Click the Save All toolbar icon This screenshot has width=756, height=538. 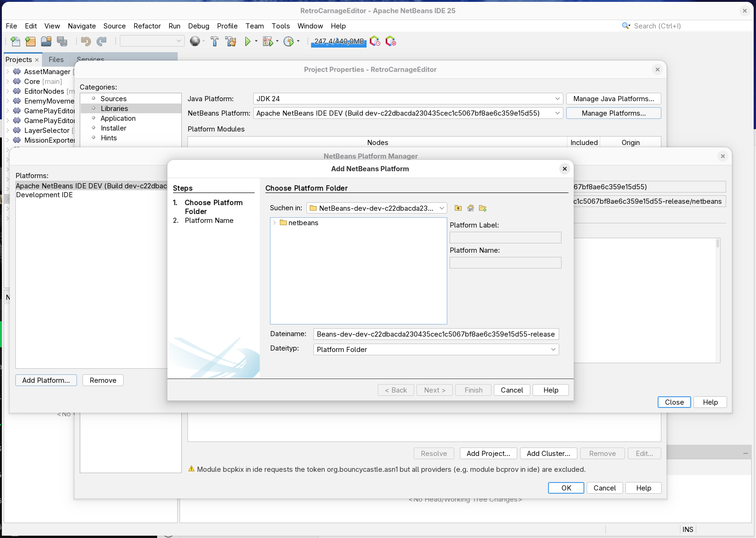click(x=62, y=41)
